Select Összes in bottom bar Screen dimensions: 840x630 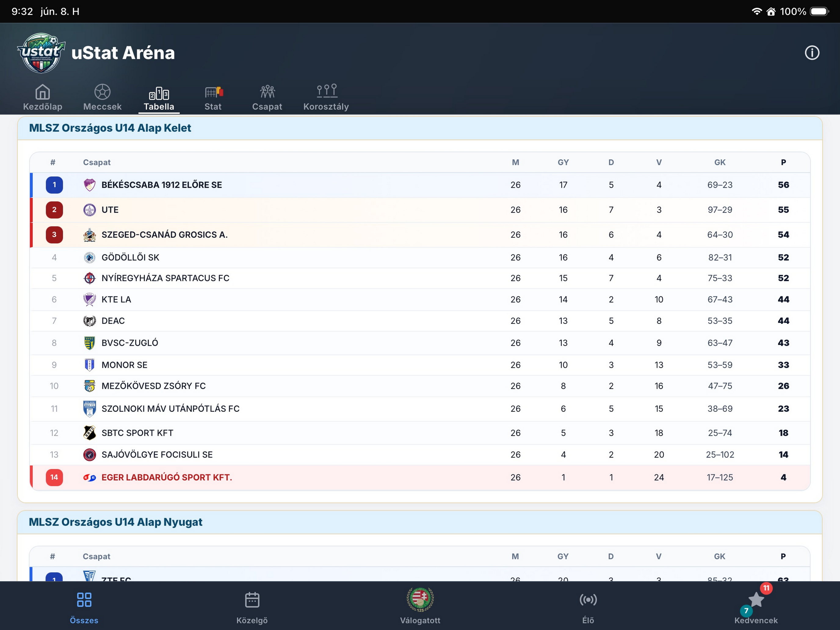click(84, 608)
